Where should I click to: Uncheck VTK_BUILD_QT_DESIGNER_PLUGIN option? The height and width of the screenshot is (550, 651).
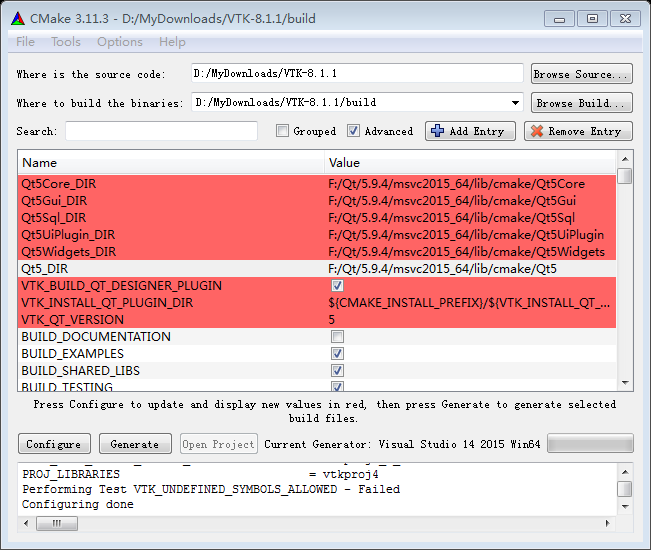tap(337, 286)
